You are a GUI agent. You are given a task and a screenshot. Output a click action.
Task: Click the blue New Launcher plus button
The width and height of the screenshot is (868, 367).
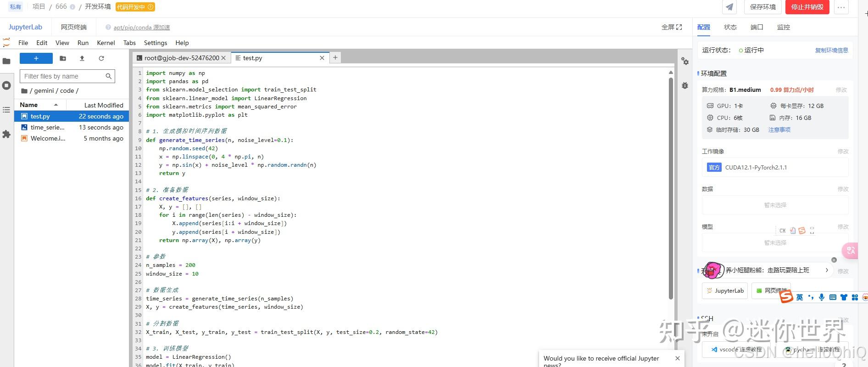pyautogui.click(x=36, y=58)
